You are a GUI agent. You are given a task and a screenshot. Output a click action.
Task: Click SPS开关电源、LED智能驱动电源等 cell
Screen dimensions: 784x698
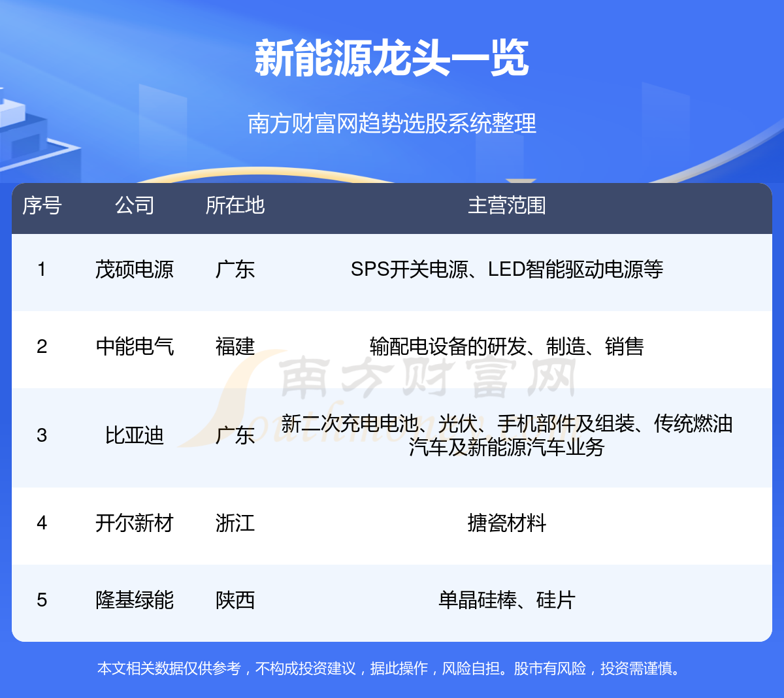(507, 269)
